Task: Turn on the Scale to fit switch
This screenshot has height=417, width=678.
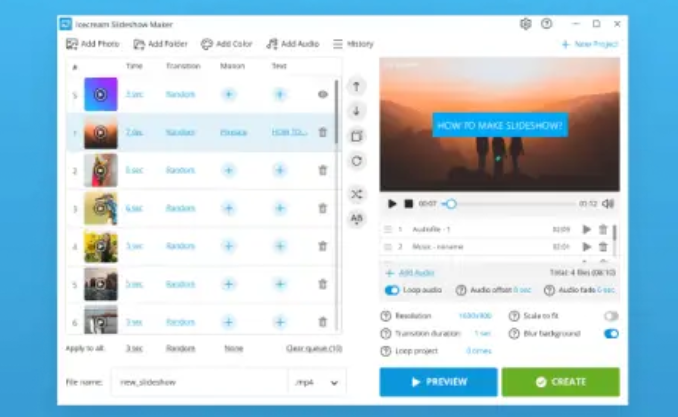Action: pyautogui.click(x=611, y=316)
